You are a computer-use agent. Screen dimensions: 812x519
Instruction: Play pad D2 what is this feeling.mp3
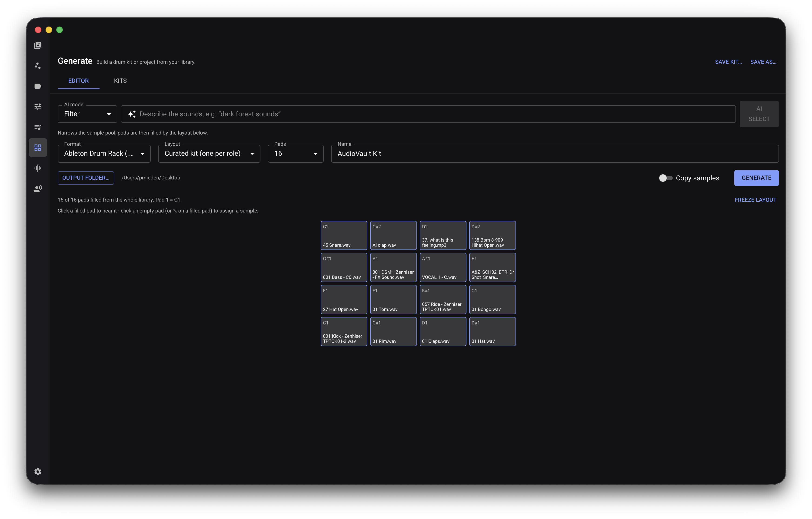443,236
